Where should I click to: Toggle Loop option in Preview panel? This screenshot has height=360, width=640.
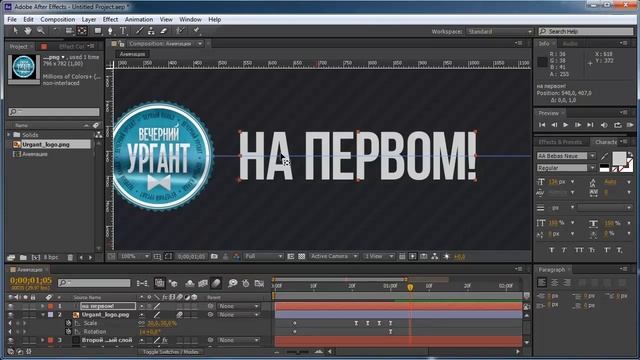[618, 125]
